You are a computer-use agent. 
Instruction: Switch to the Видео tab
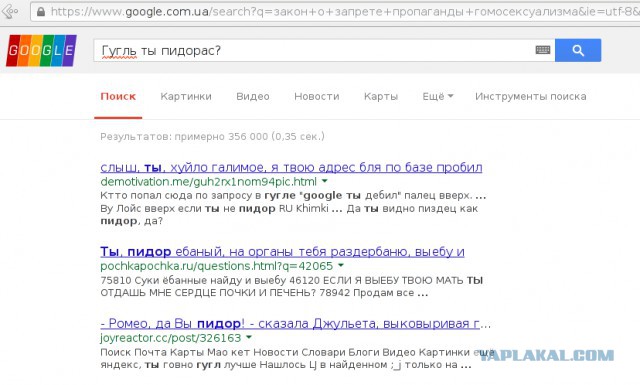point(253,97)
